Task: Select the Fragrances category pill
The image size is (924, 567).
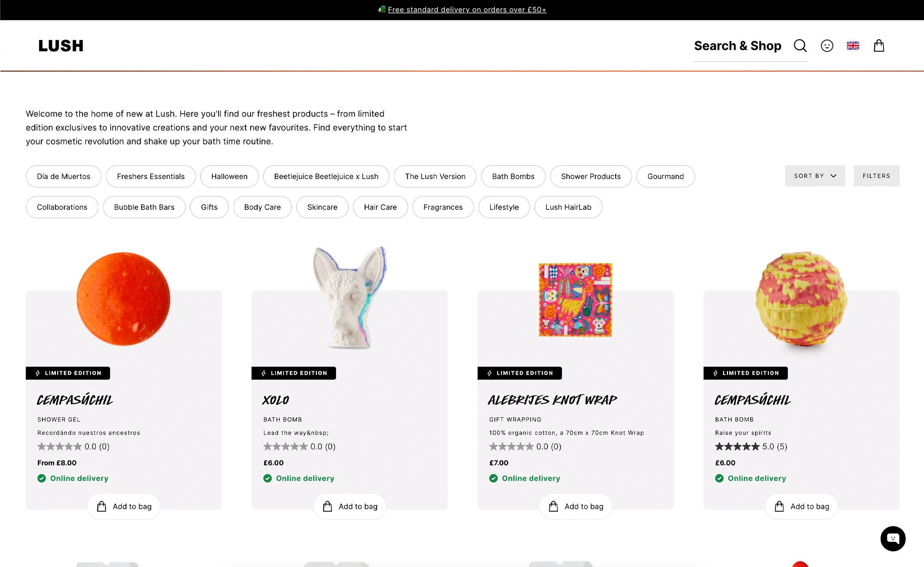Action: click(443, 207)
